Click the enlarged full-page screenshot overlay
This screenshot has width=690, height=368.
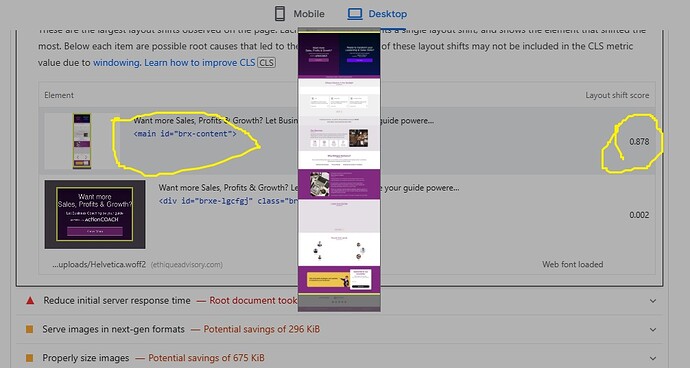(x=339, y=169)
